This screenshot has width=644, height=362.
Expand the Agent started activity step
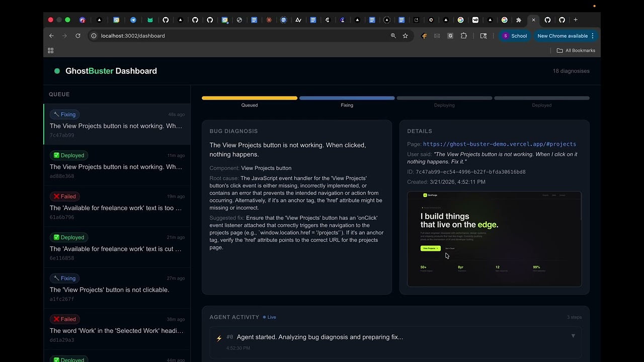click(x=573, y=336)
